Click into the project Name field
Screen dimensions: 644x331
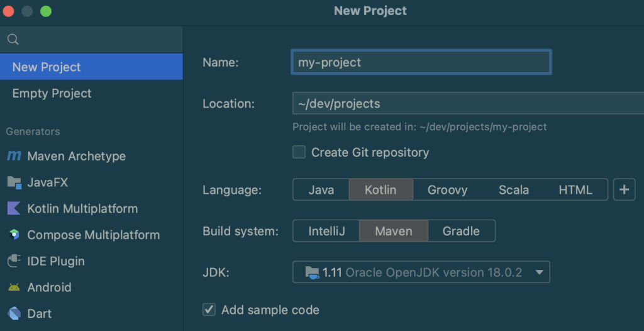(x=421, y=62)
